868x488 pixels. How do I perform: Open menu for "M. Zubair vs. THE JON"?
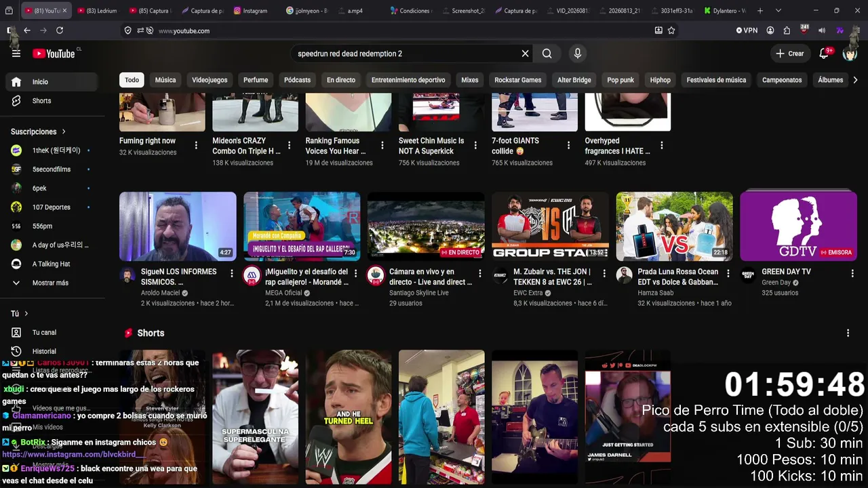[604, 274]
